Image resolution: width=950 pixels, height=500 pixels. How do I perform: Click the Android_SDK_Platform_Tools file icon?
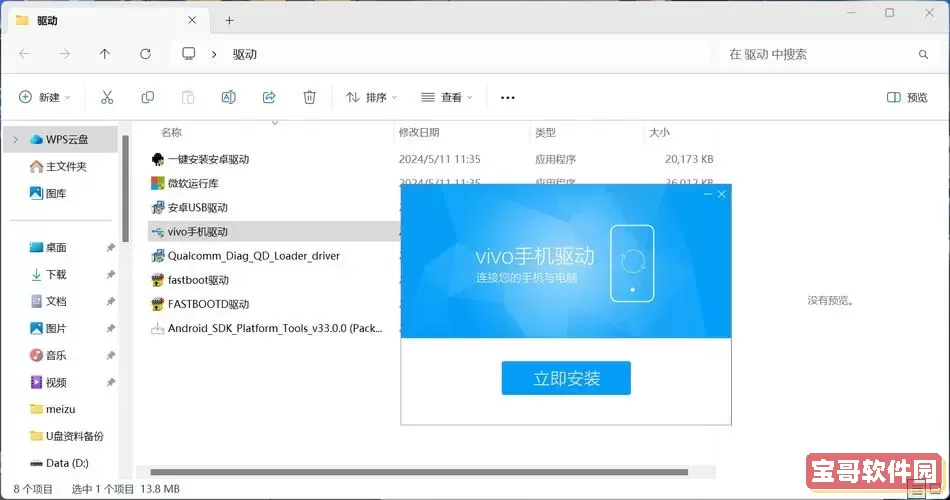coord(158,328)
